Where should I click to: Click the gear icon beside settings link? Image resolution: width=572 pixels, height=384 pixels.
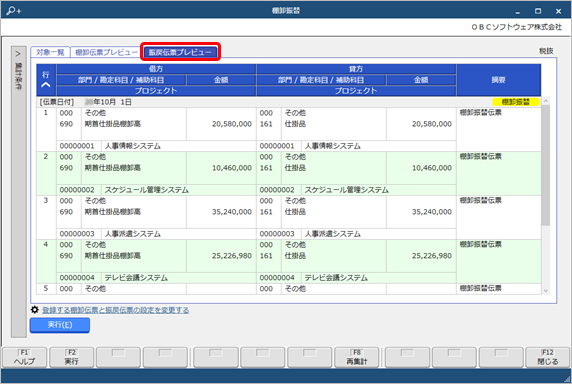click(35, 310)
